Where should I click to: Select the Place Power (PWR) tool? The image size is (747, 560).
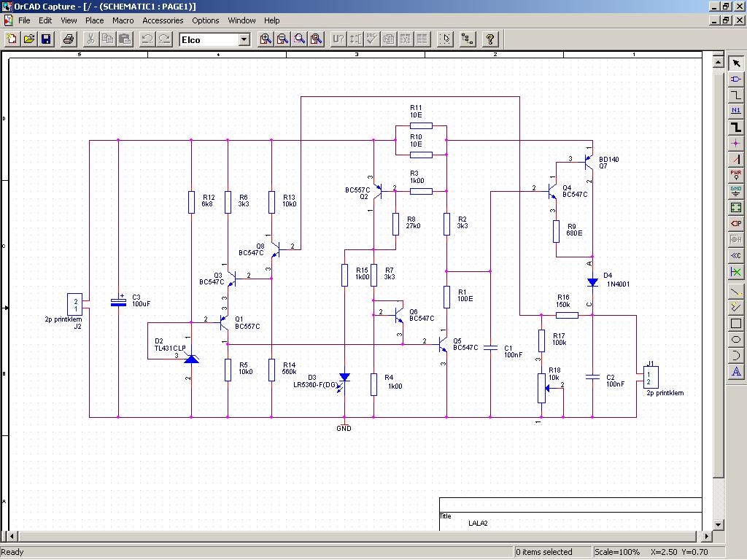pyautogui.click(x=736, y=175)
